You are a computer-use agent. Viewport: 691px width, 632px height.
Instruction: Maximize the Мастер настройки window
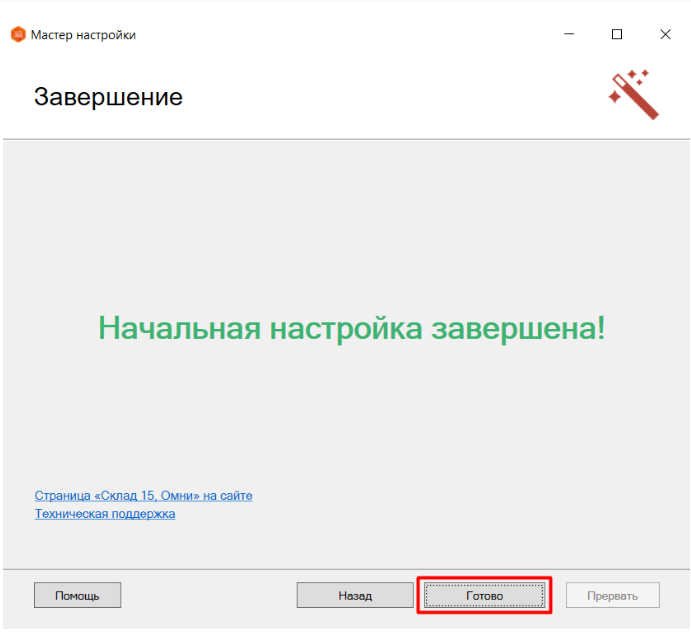tap(617, 34)
